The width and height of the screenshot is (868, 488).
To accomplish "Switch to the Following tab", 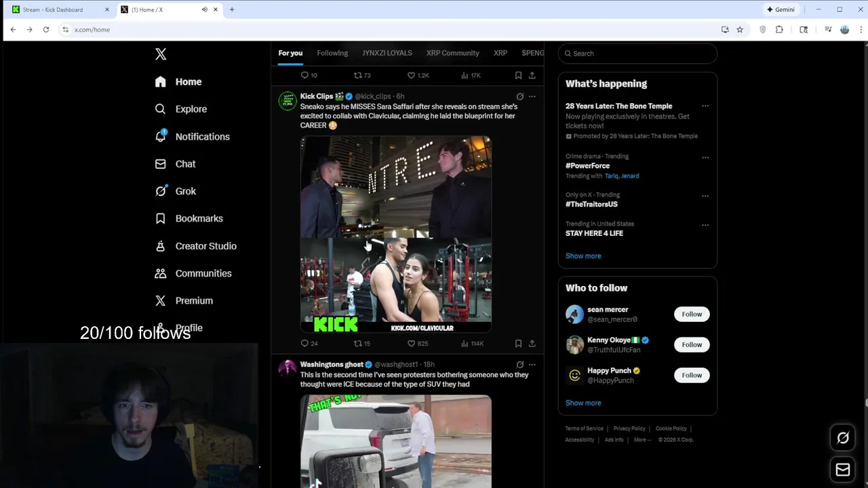I will pyautogui.click(x=332, y=53).
